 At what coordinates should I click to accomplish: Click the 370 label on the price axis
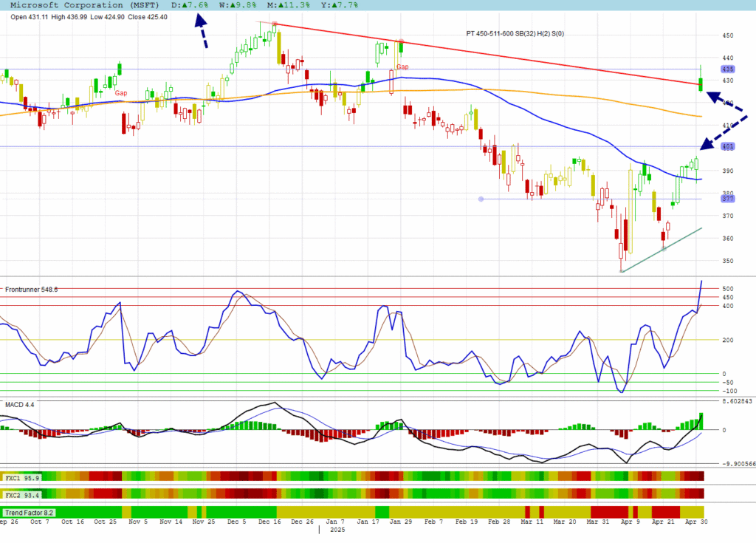(727, 216)
